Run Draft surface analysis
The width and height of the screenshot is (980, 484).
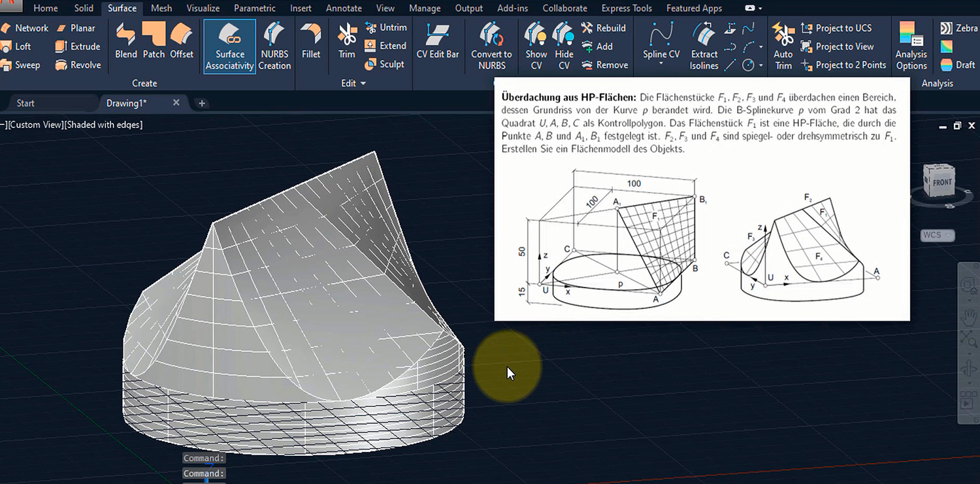click(x=958, y=65)
